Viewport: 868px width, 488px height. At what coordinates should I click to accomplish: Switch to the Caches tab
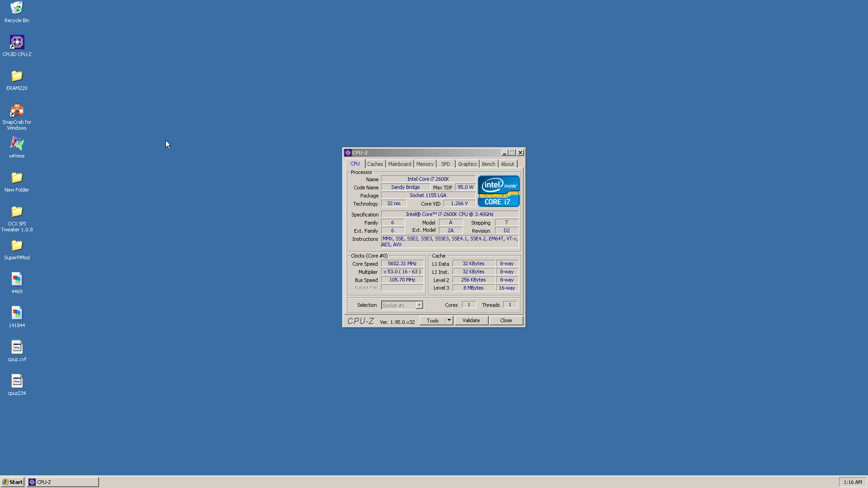click(x=375, y=164)
